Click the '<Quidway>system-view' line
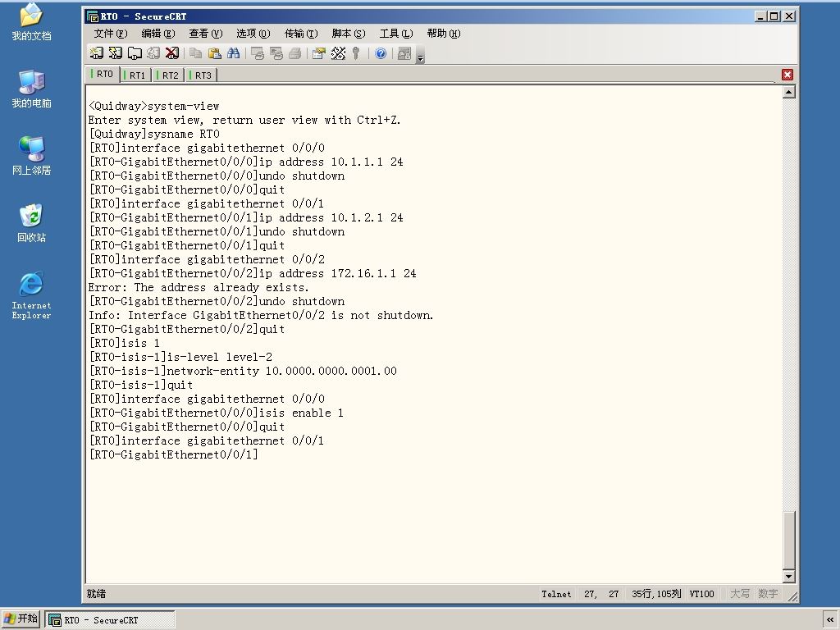 (x=154, y=106)
